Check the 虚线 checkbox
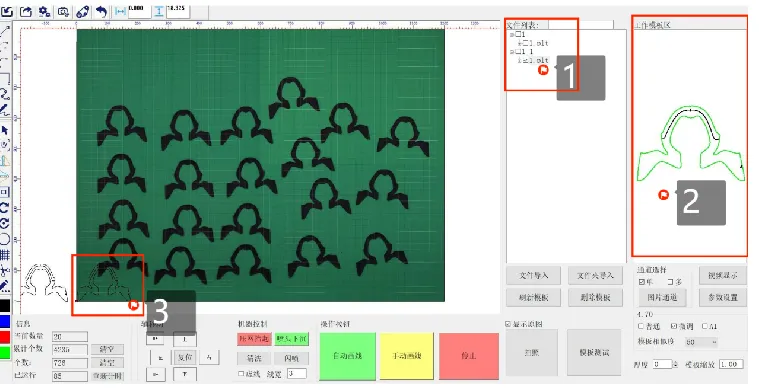The height and width of the screenshot is (390, 759). click(241, 374)
